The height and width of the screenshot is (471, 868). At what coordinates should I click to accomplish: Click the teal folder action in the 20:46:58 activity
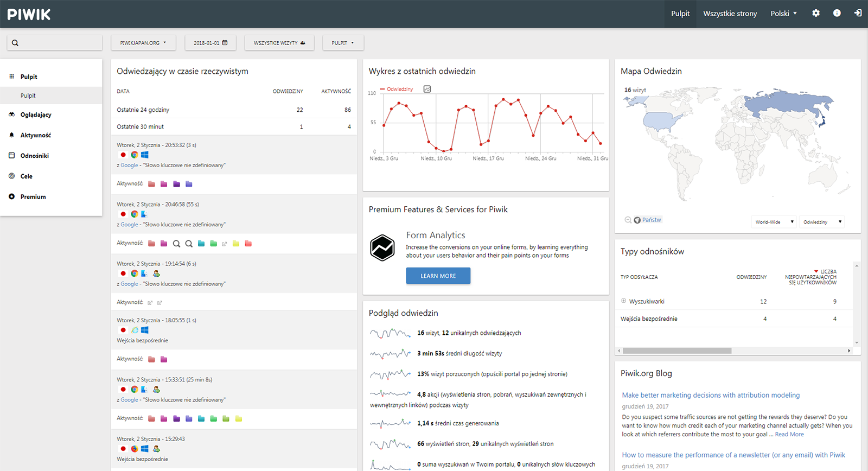click(201, 244)
